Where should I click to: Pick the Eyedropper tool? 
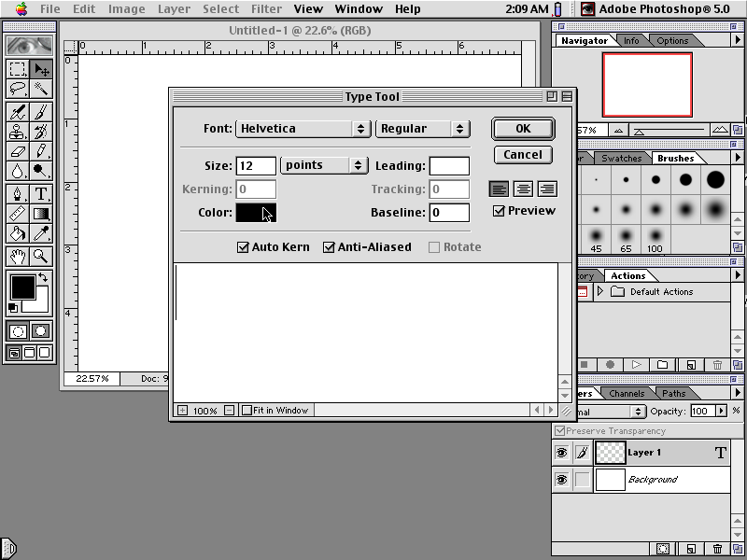pyautogui.click(x=41, y=233)
